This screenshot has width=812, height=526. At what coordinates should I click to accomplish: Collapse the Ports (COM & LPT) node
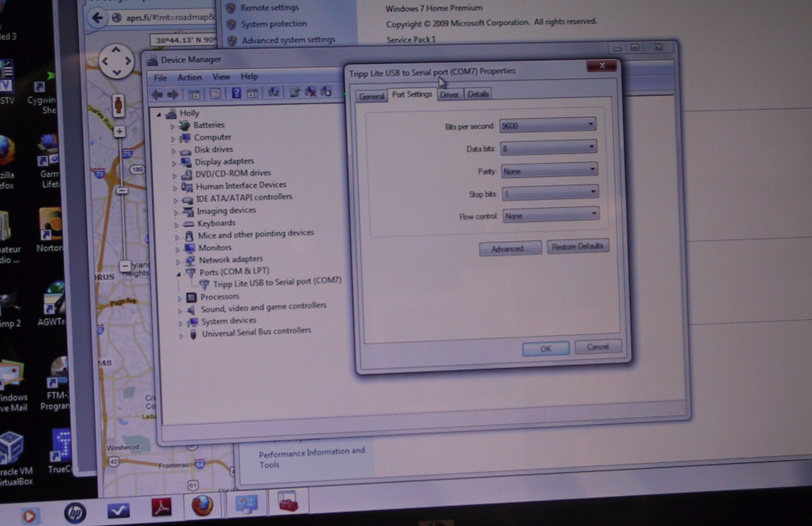(179, 273)
